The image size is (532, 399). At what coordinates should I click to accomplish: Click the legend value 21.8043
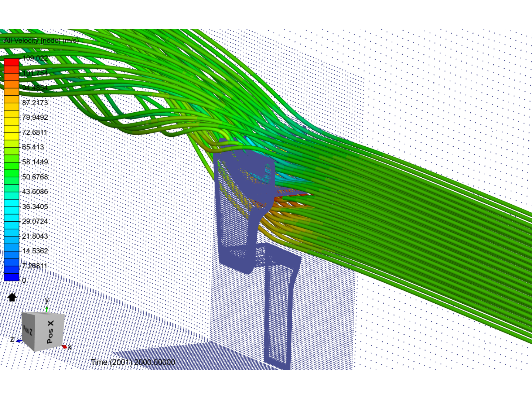point(35,236)
